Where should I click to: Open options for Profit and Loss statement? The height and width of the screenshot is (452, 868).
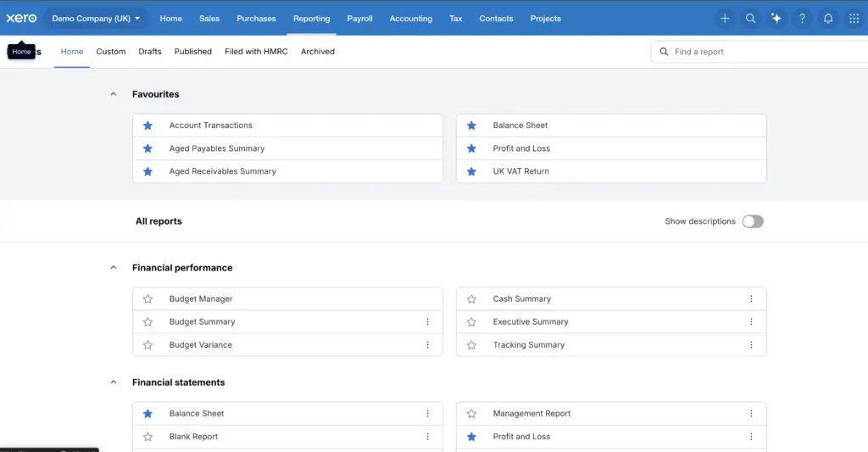(x=751, y=437)
